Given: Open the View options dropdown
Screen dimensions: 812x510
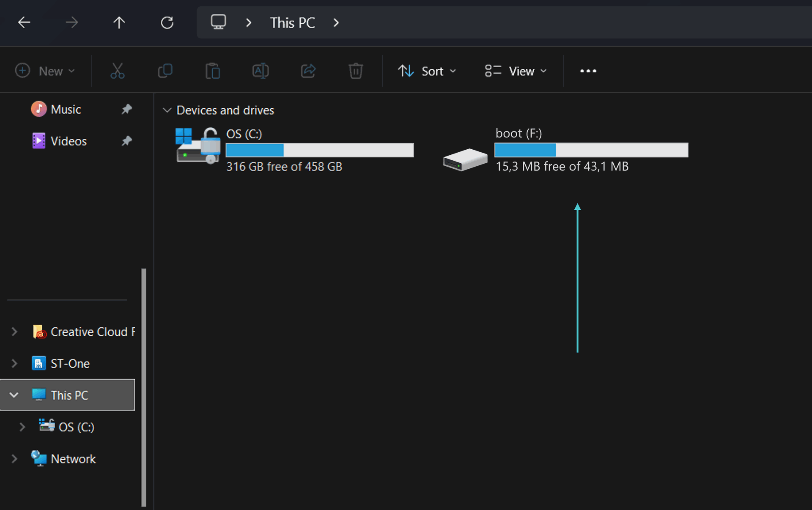Looking at the screenshot, I should pyautogui.click(x=516, y=71).
